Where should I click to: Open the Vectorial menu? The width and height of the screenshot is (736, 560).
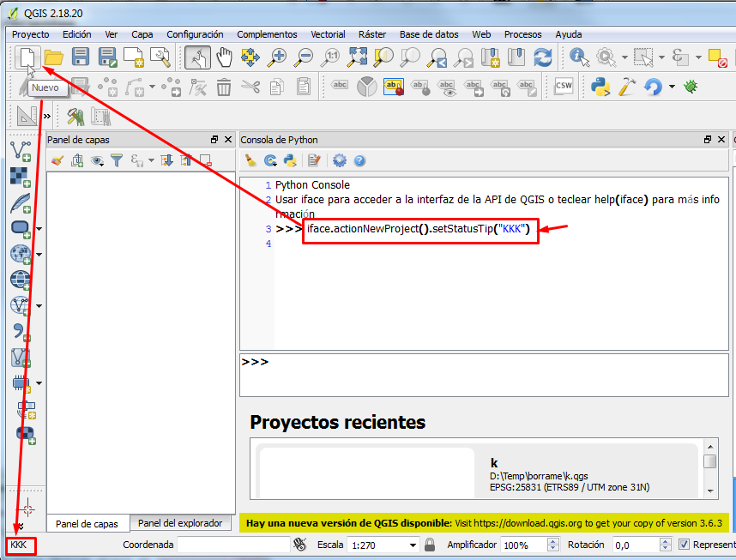328,34
